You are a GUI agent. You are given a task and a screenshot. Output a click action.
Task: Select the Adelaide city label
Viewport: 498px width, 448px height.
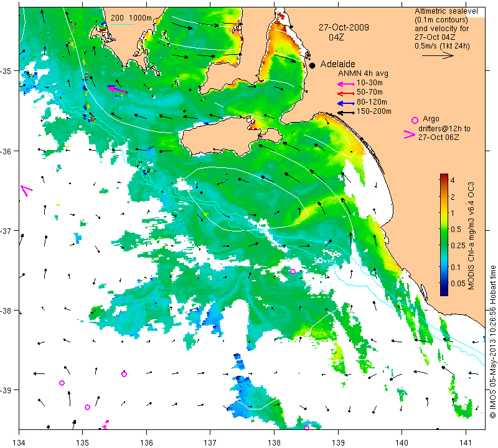tap(337, 64)
